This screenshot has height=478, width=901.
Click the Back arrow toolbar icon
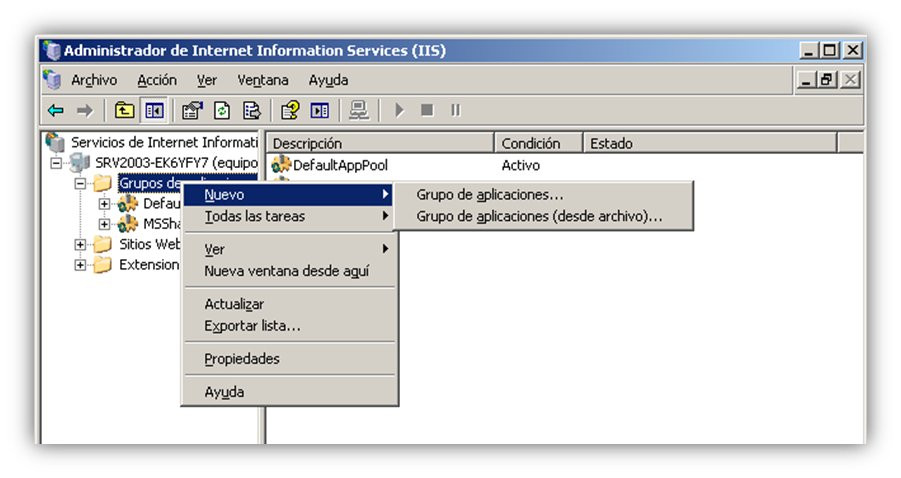tap(56, 110)
